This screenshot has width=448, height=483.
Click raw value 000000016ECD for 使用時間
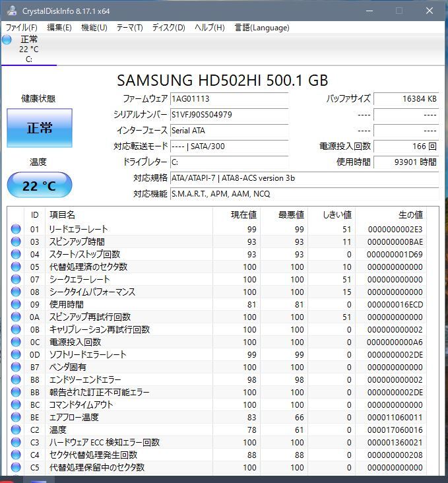[x=395, y=305]
